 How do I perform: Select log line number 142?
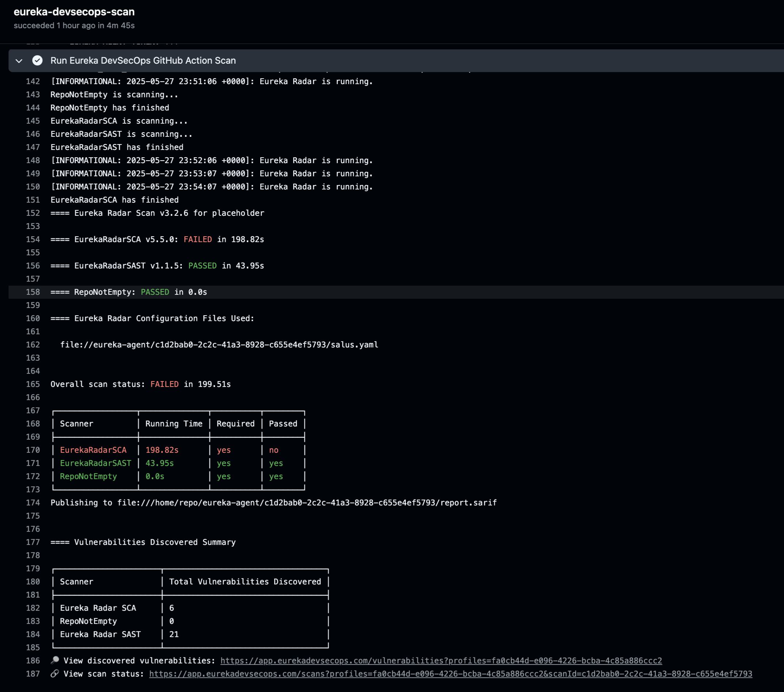[x=33, y=81]
